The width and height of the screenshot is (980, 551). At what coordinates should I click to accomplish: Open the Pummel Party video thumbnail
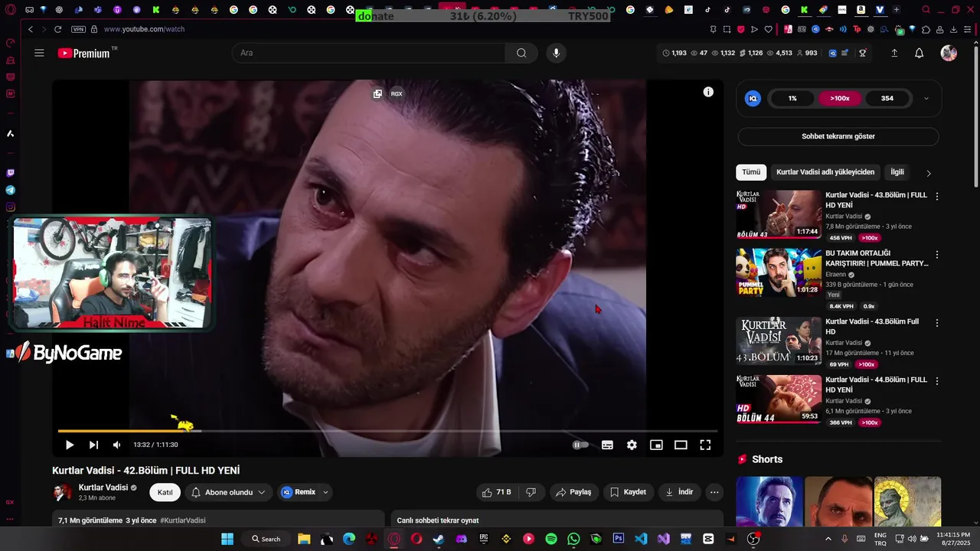pos(779,272)
